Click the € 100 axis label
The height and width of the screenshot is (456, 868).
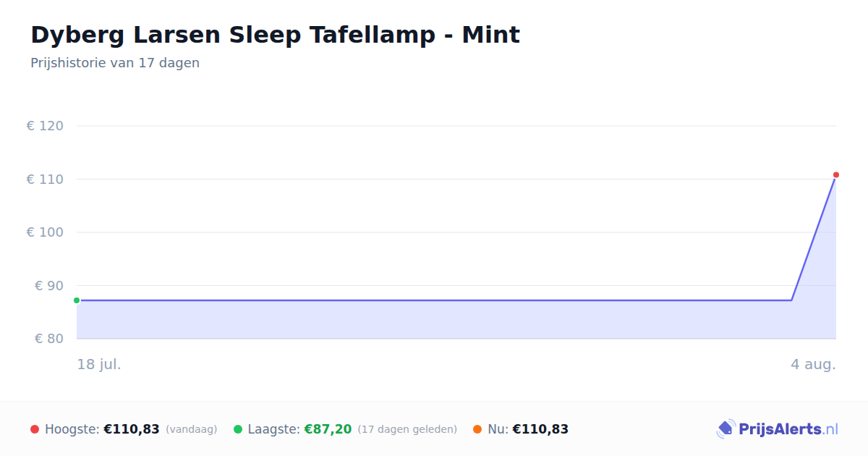(x=45, y=232)
